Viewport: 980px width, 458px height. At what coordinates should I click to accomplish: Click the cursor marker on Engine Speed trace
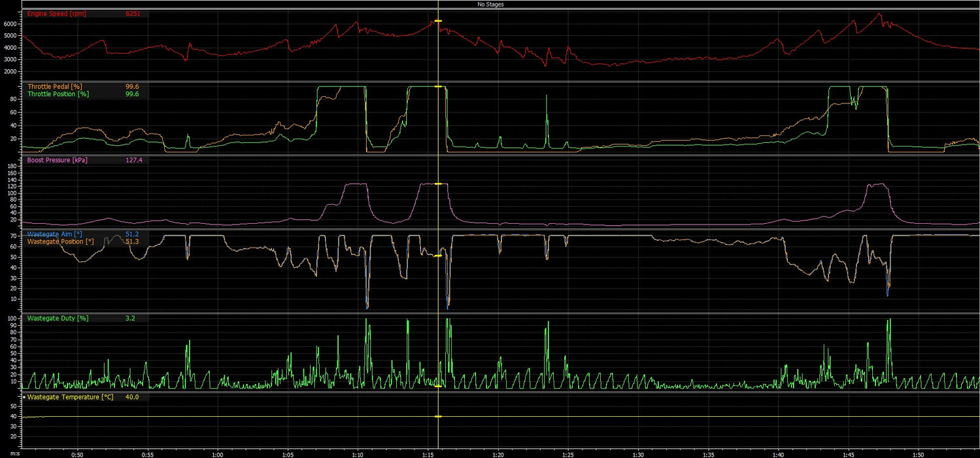pos(437,22)
